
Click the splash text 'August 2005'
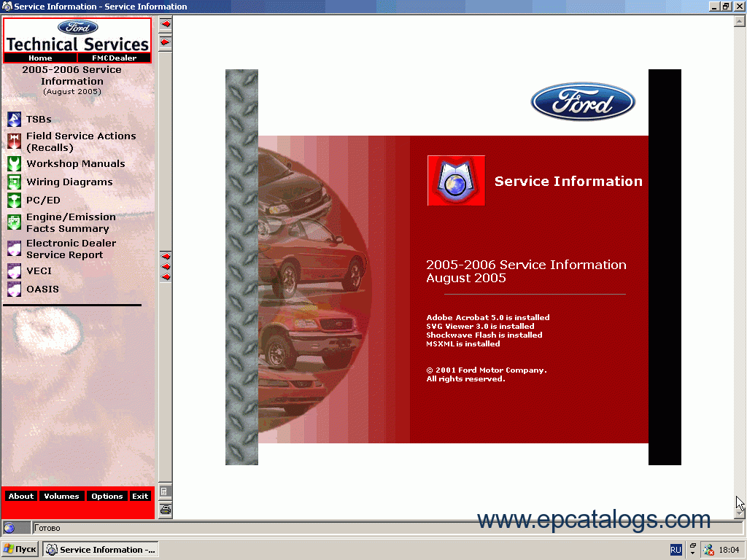point(466,278)
